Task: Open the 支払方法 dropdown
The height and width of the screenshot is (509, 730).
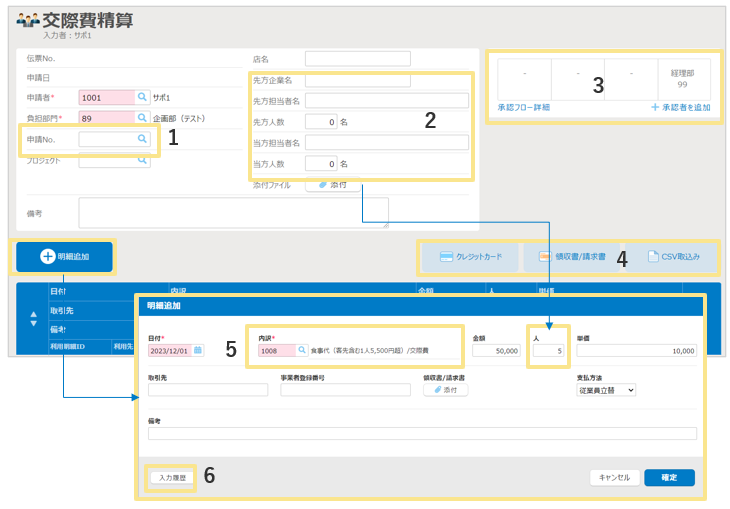Action: pyautogui.click(x=606, y=390)
